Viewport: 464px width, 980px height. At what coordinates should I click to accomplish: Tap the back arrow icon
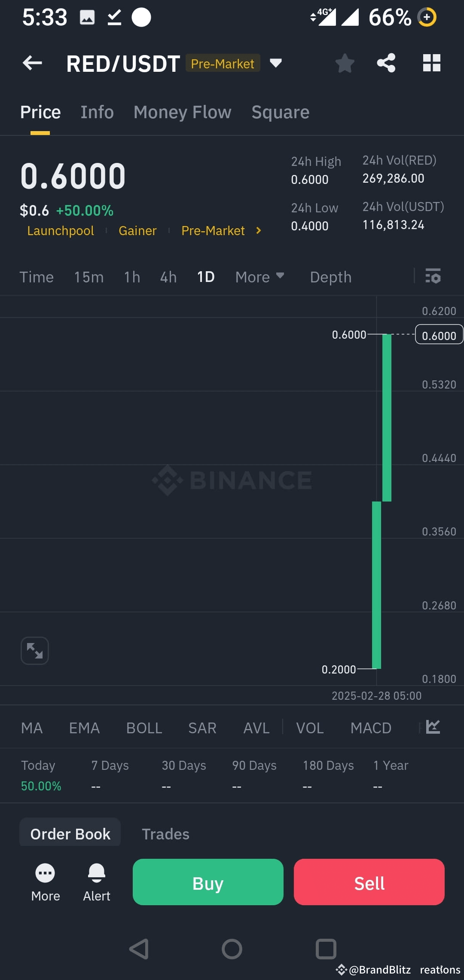pyautogui.click(x=32, y=63)
